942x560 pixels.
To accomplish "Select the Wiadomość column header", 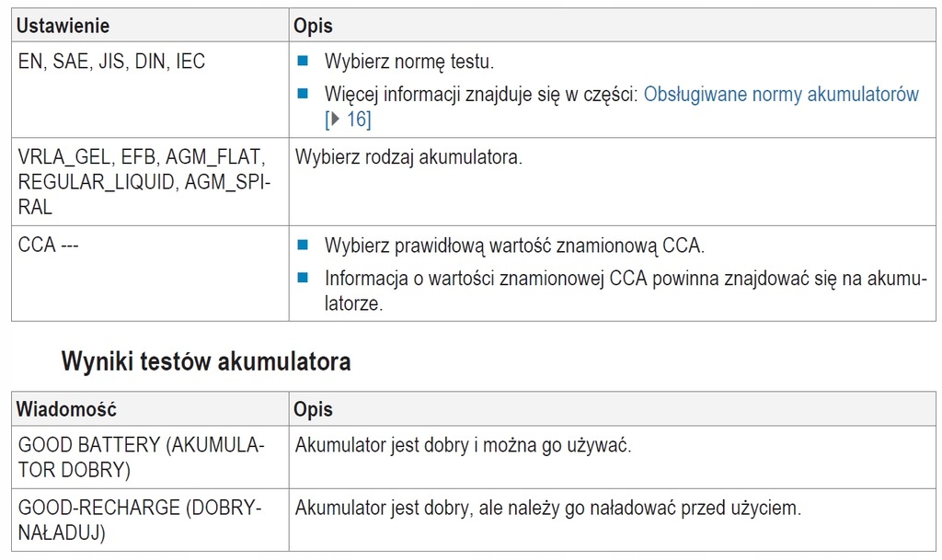I will [66, 408].
